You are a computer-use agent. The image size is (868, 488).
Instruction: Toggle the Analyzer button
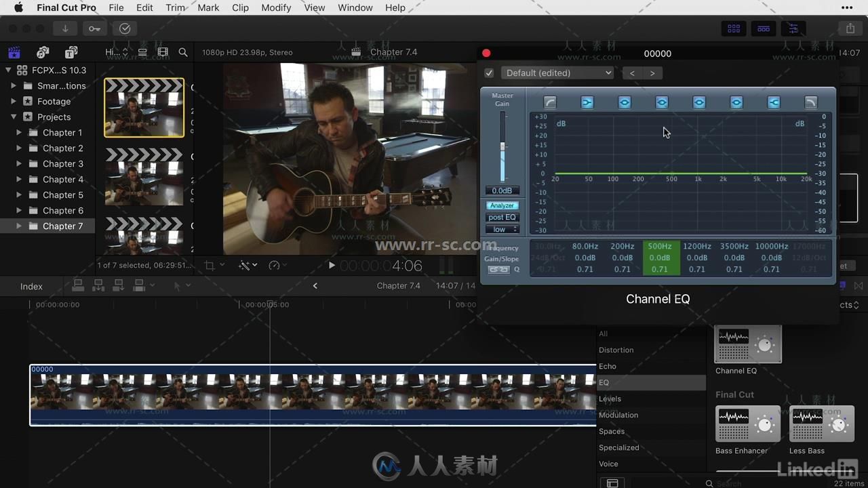coord(502,205)
